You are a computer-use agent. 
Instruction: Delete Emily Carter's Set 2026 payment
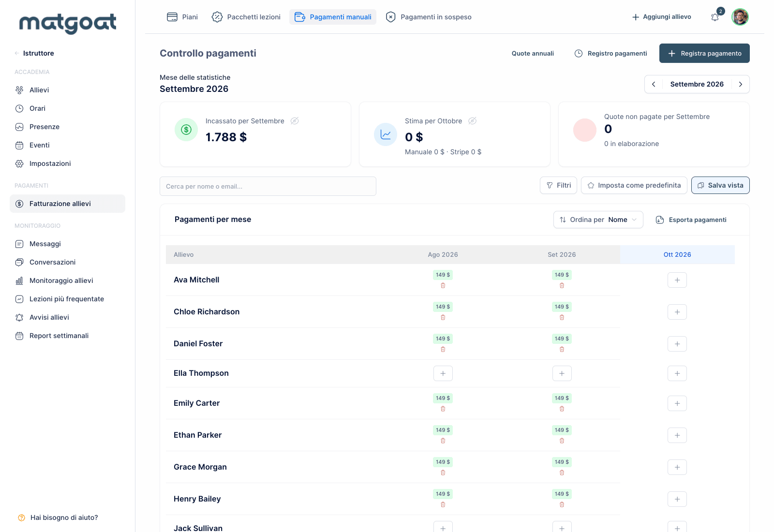pyautogui.click(x=562, y=409)
